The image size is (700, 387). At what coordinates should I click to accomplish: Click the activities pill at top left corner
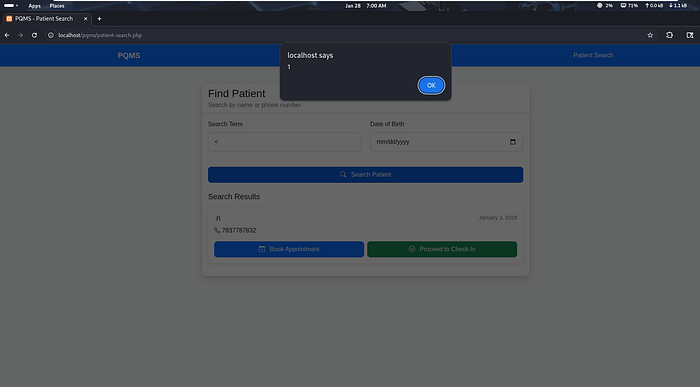tap(11, 6)
